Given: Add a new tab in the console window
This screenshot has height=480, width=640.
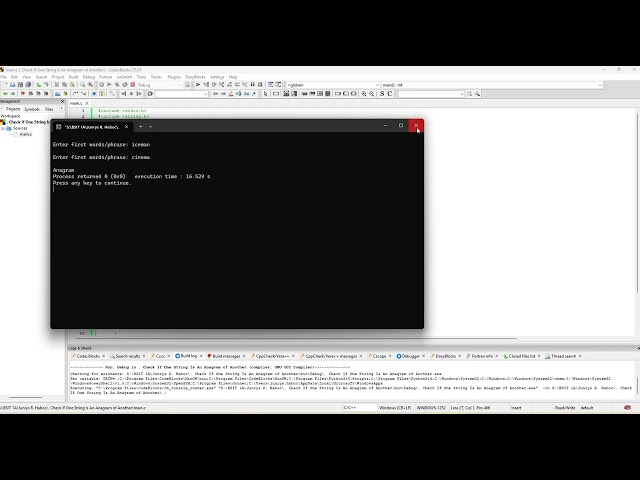Looking at the screenshot, I should point(140,127).
